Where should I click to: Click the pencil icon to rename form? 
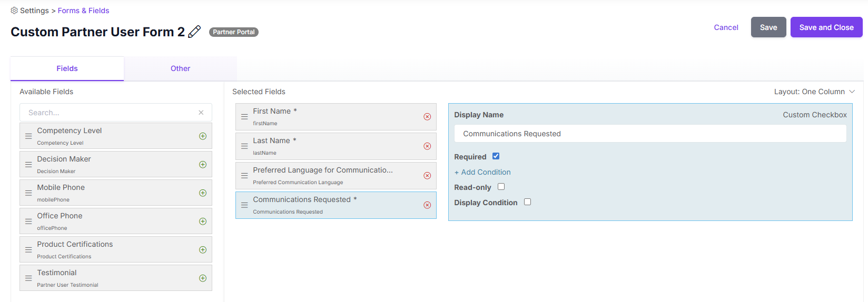[194, 32]
